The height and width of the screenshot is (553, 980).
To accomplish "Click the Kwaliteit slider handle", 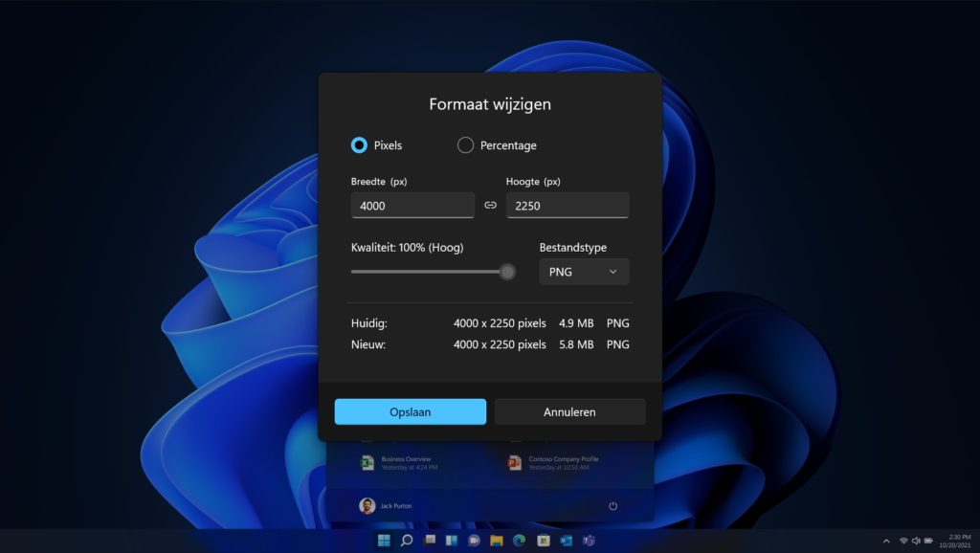I will point(507,272).
